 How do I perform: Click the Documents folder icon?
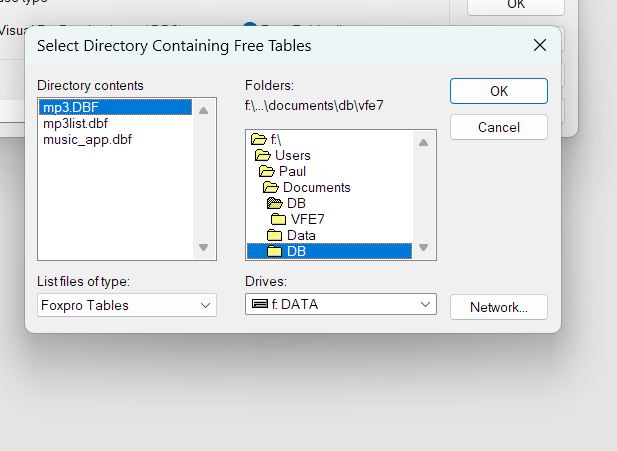[x=271, y=188]
